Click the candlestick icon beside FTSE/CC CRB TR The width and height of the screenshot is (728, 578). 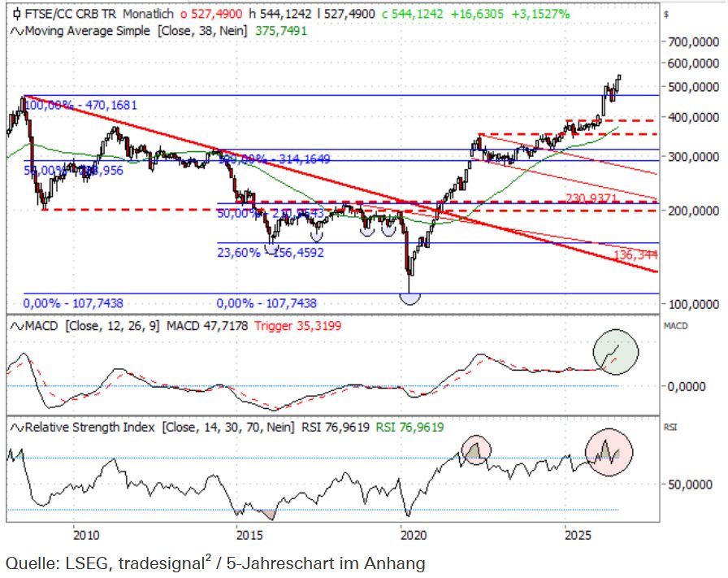(x=16, y=14)
